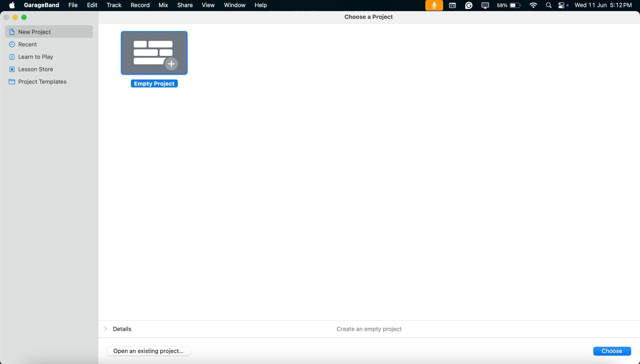The width and height of the screenshot is (640, 364).
Task: Click the orange microphone menu bar icon
Action: (x=434, y=5)
